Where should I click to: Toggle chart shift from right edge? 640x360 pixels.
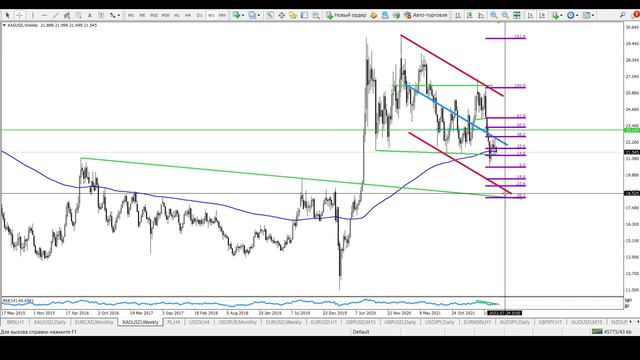click(x=542, y=15)
